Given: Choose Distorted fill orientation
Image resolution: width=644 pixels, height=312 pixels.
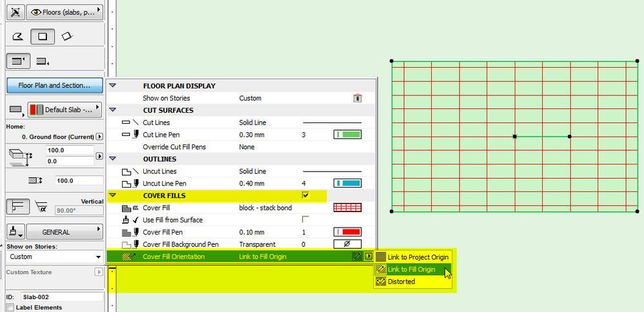Looking at the screenshot, I should click(x=413, y=282).
